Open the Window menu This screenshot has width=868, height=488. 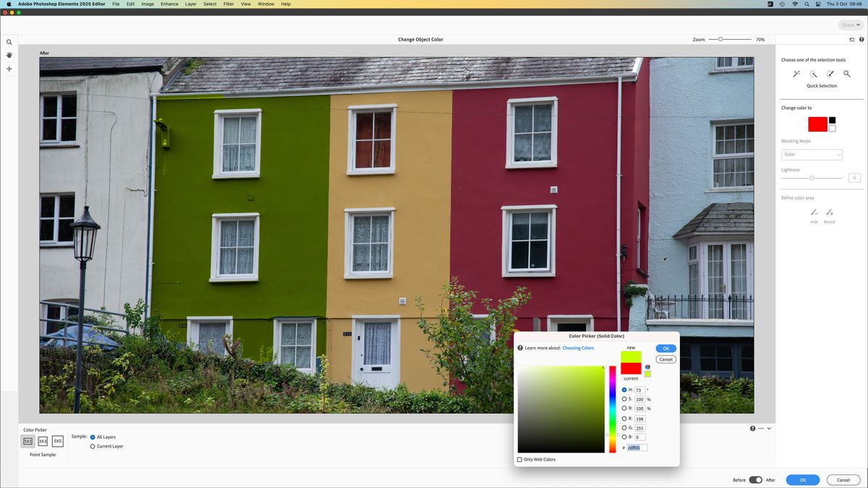[265, 4]
